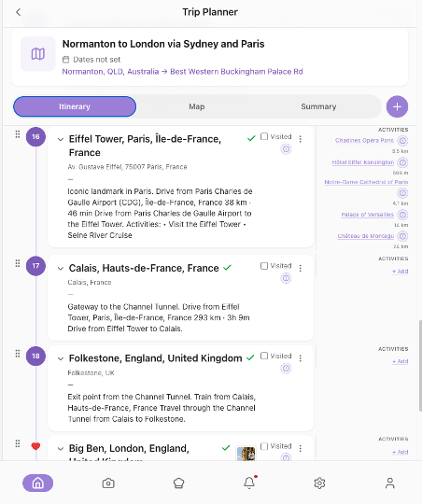Image resolution: width=422 pixels, height=504 pixels.
Task: Open the Big Ben photo thumbnail
Action: (246, 454)
